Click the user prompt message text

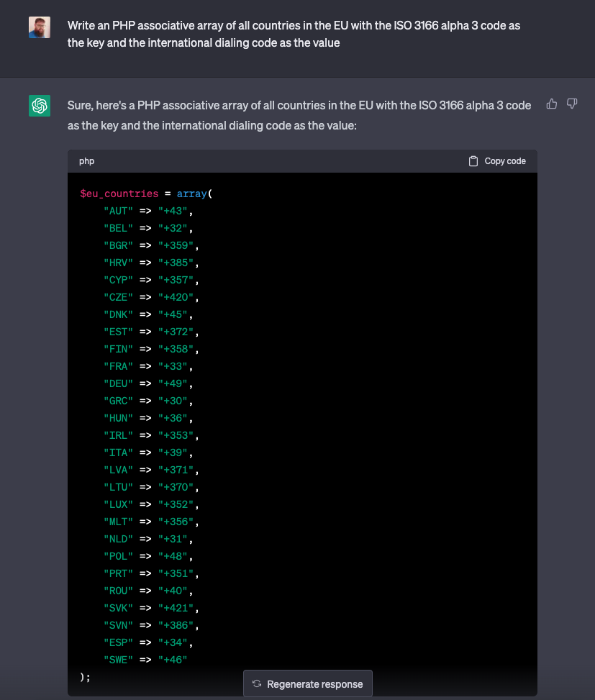(x=294, y=34)
